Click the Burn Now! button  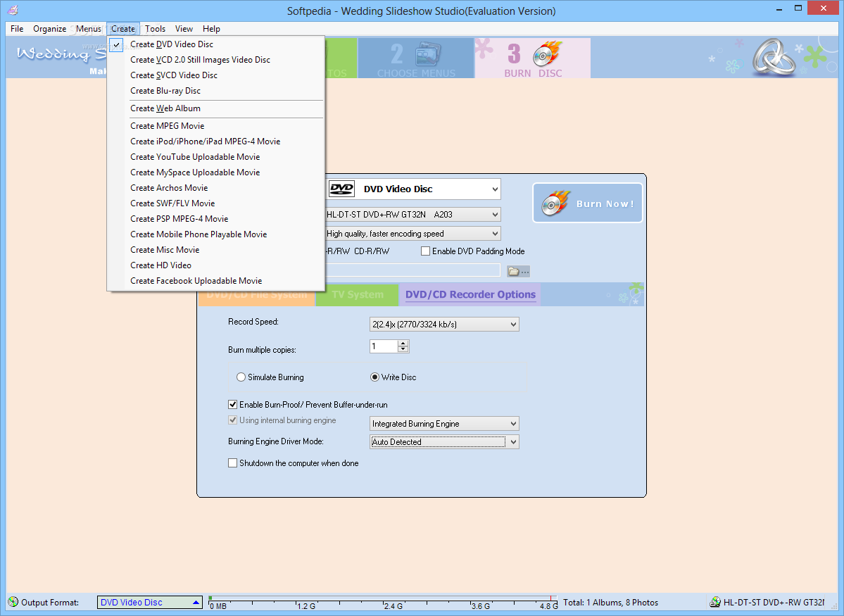pos(587,203)
